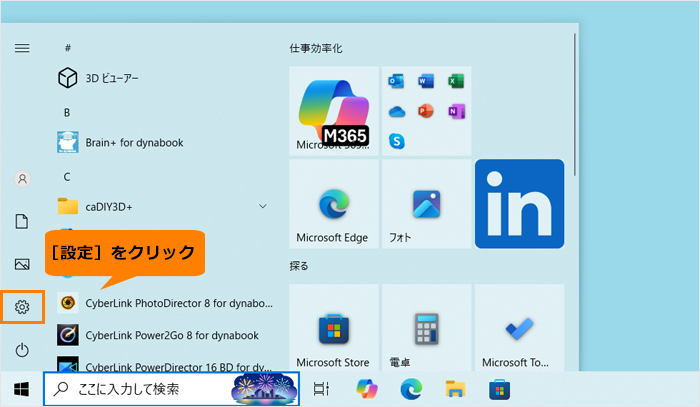Open the 電卓 calculator tile
This screenshot has height=407, width=700.
pos(426,328)
